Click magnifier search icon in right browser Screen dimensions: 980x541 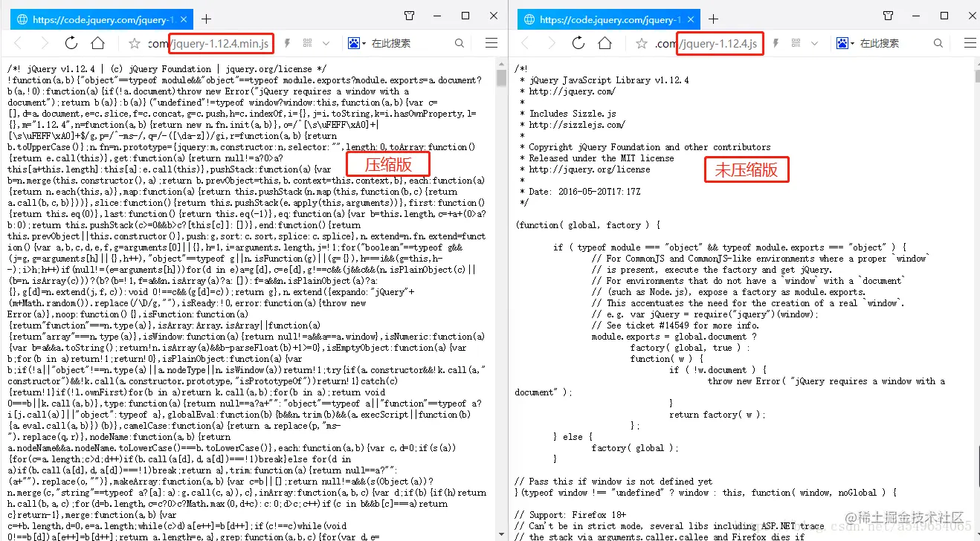pyautogui.click(x=937, y=44)
